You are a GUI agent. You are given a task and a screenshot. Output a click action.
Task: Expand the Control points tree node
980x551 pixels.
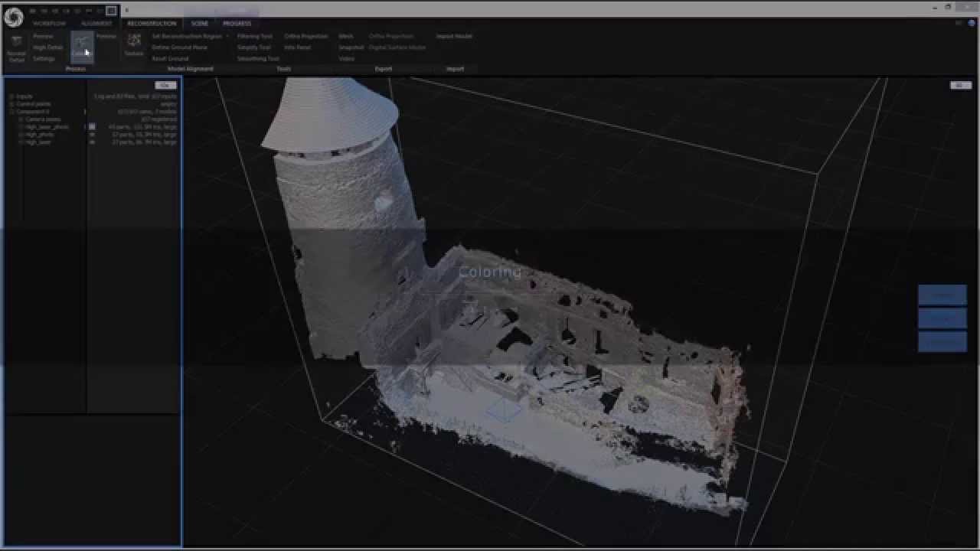11,104
